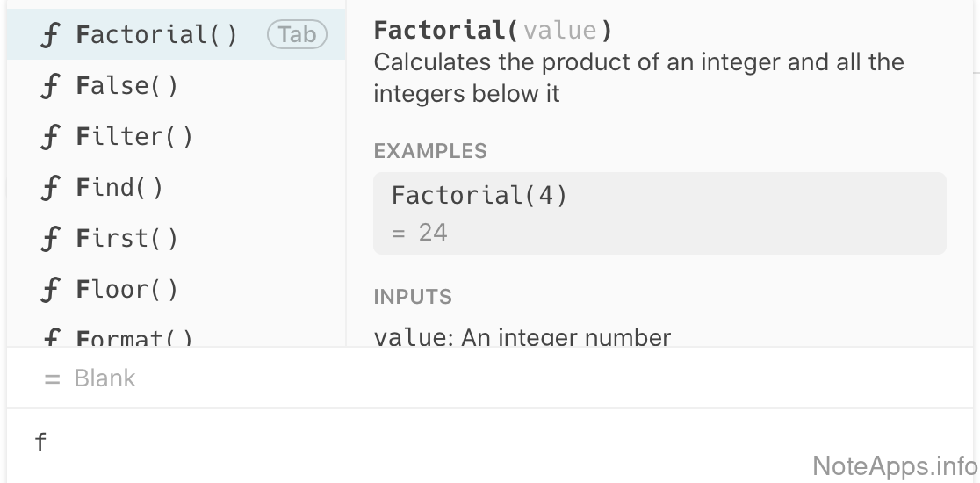980x483 pixels.
Task: Click the Factorial(value) signature heading
Action: coord(493,31)
